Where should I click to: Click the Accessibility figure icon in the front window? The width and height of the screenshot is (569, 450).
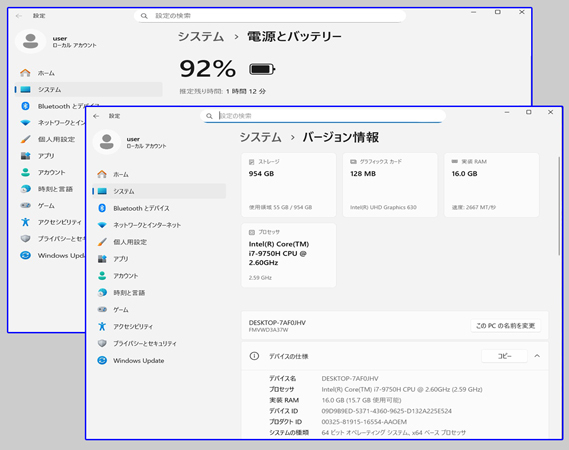102,326
